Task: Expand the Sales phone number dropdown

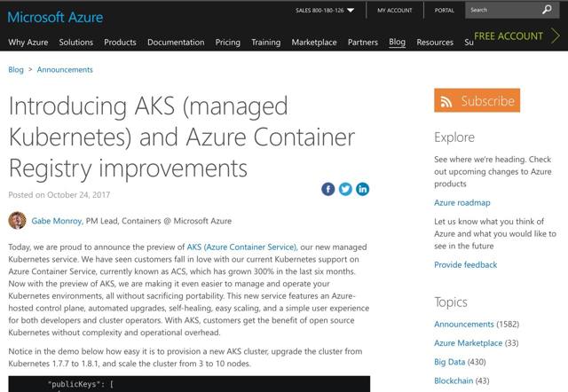Action: coord(351,11)
